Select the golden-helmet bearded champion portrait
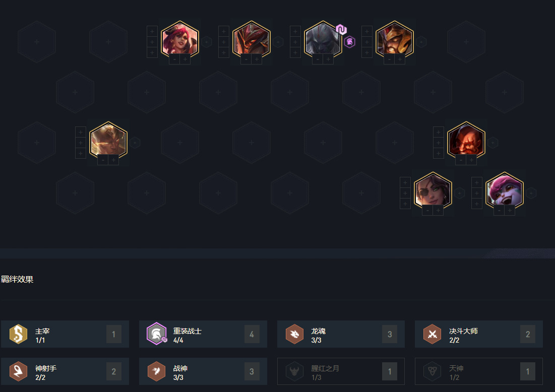 (x=394, y=39)
